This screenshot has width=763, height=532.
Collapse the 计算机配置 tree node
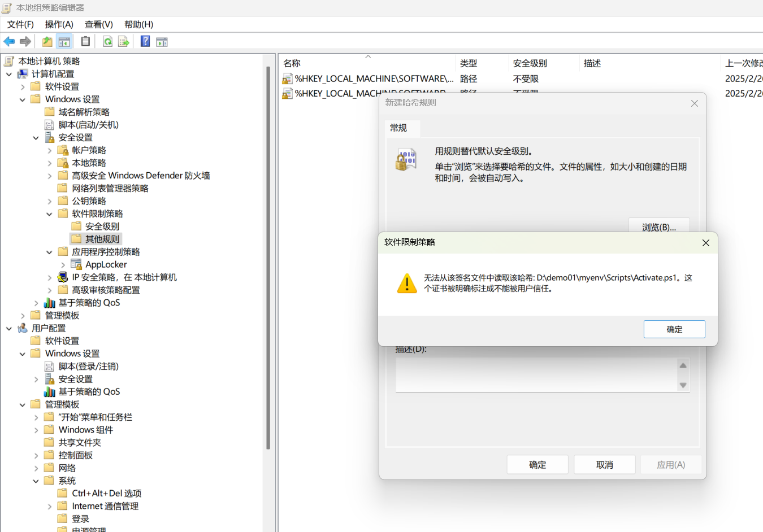point(9,74)
